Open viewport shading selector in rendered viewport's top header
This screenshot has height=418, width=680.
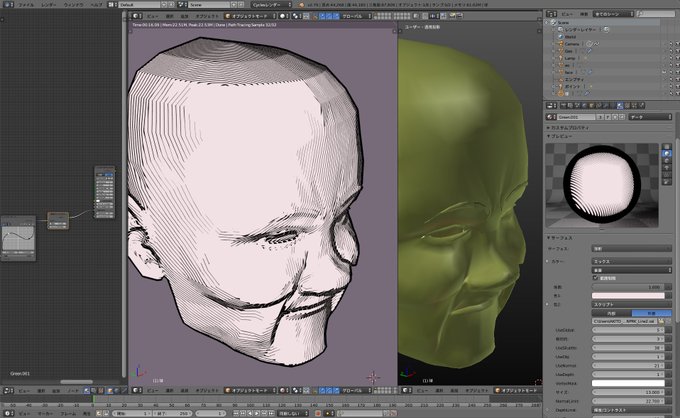tap(284, 16)
